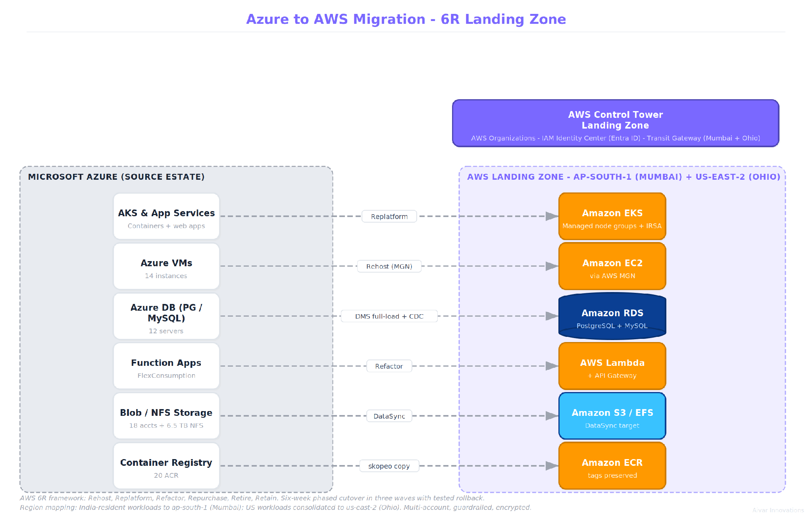Image resolution: width=812 pixels, height=519 pixels.
Task: Select the DMS full-load + CDC label
Action: tap(389, 316)
